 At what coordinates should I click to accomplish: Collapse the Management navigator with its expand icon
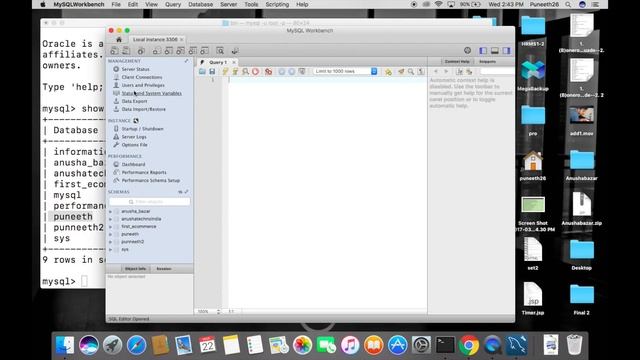coord(187,61)
